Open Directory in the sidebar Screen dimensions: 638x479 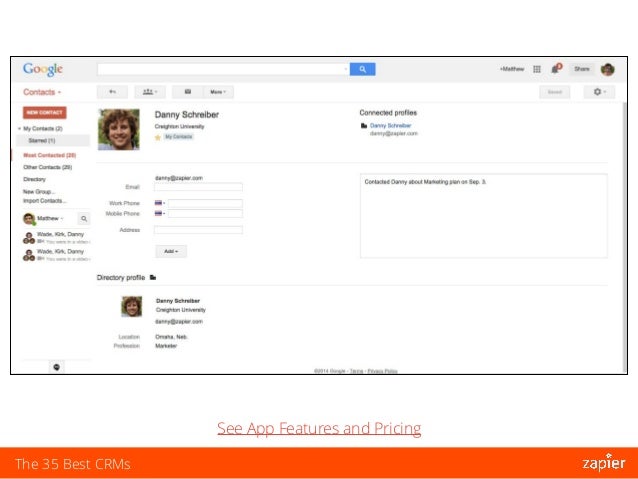pos(35,179)
